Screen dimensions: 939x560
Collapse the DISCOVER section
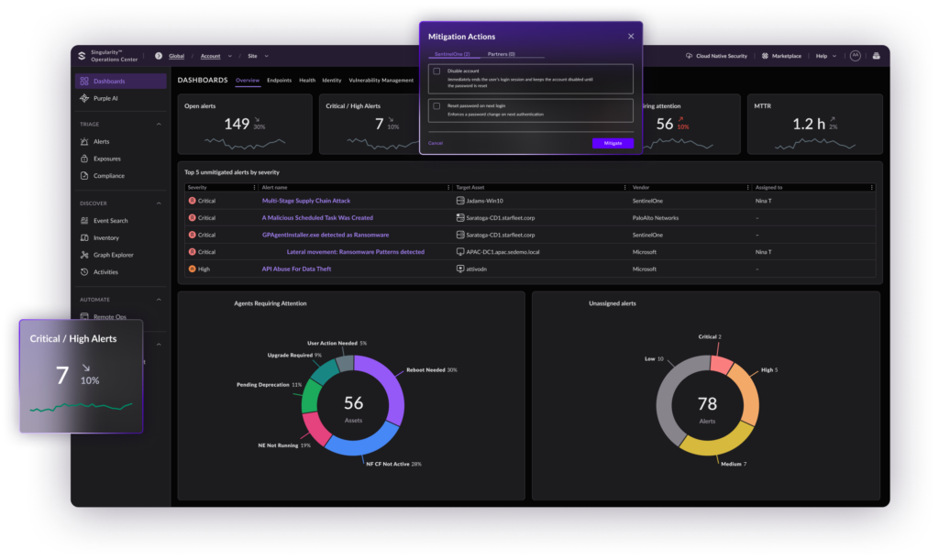click(x=159, y=203)
